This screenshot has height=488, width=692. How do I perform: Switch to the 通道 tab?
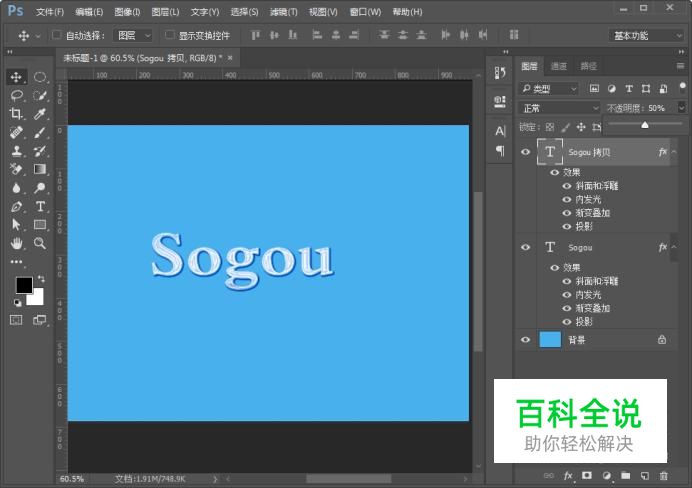(559, 66)
